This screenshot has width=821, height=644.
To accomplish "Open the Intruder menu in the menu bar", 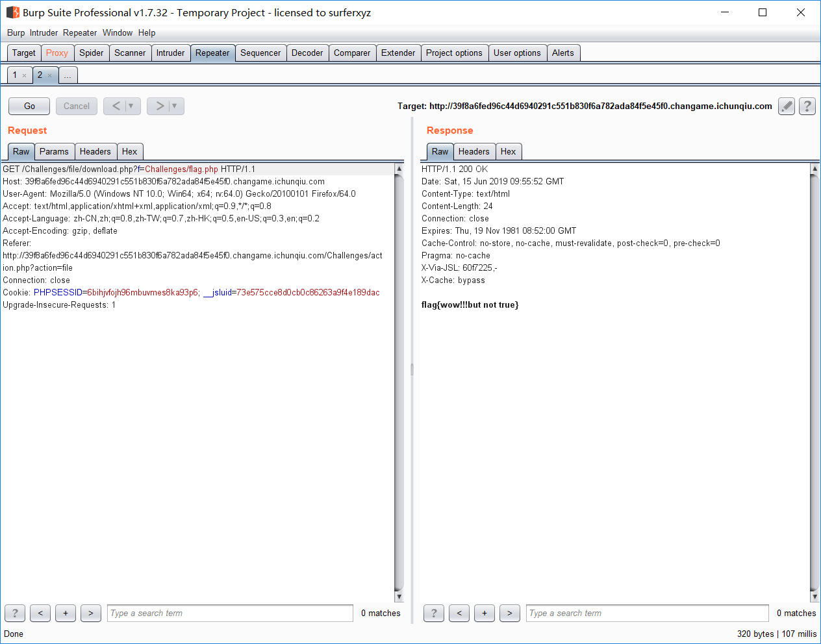I will click(44, 32).
